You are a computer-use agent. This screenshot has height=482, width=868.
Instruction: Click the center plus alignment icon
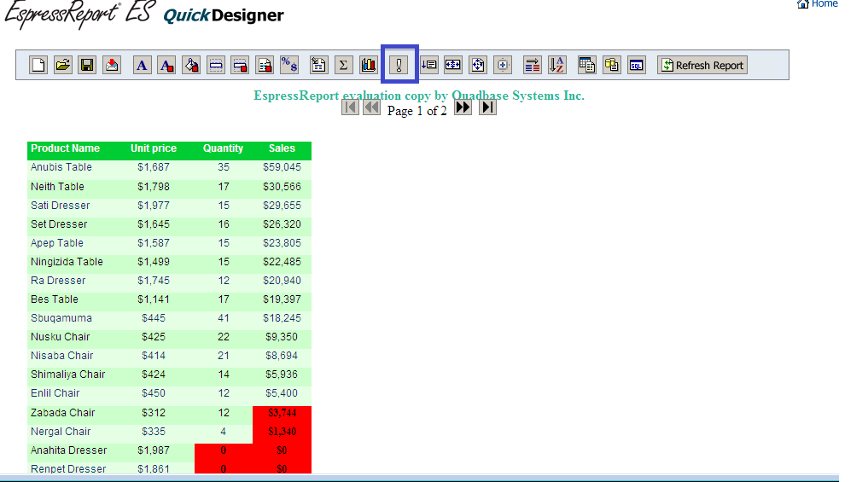(503, 66)
